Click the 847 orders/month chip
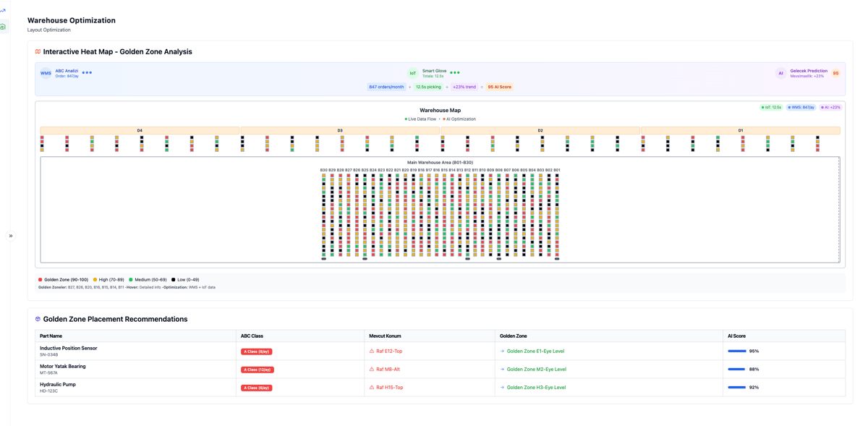This screenshot has width=868, height=426. click(x=386, y=87)
